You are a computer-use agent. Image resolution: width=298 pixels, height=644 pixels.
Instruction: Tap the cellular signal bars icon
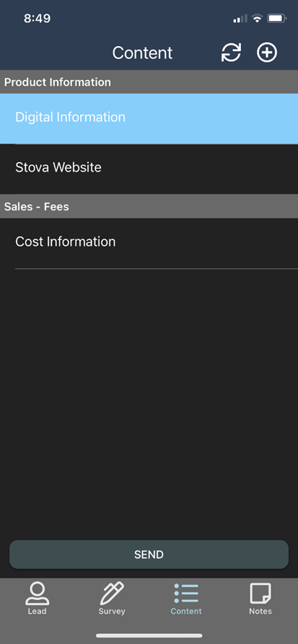point(240,19)
